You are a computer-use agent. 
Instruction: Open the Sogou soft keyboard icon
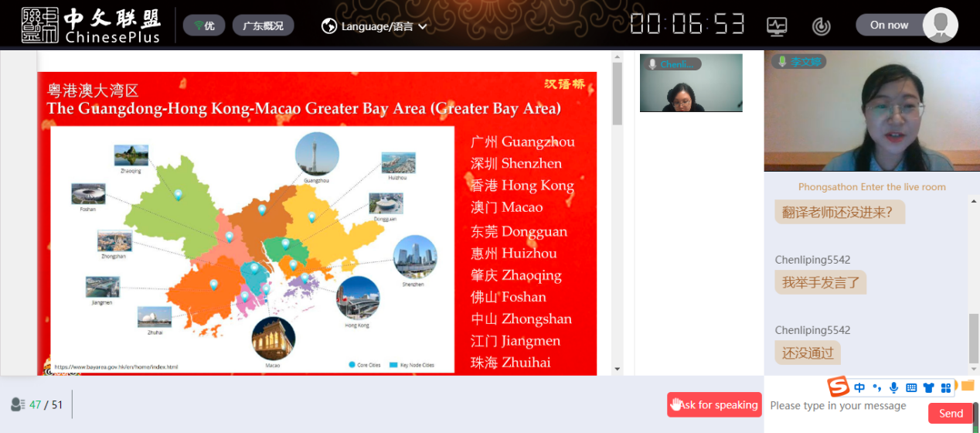911,387
